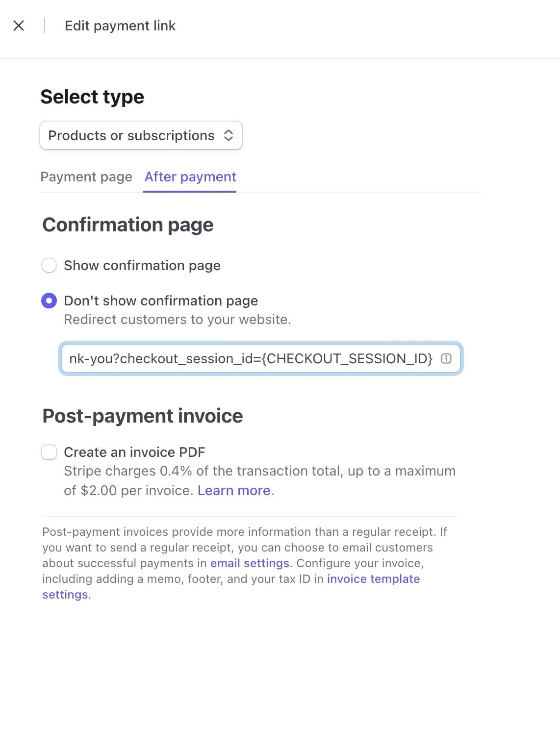Click the Confirmation page heading

tap(128, 225)
